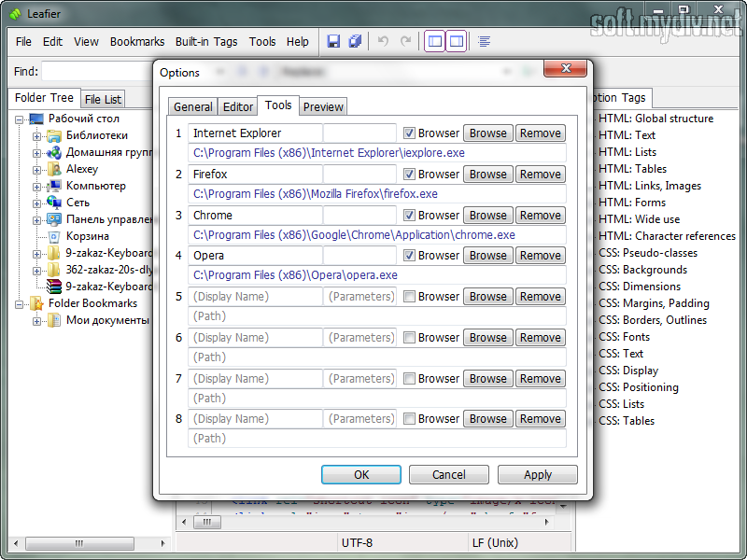Click the Save All toolbar icon
The image size is (747, 560).
pyautogui.click(x=355, y=41)
